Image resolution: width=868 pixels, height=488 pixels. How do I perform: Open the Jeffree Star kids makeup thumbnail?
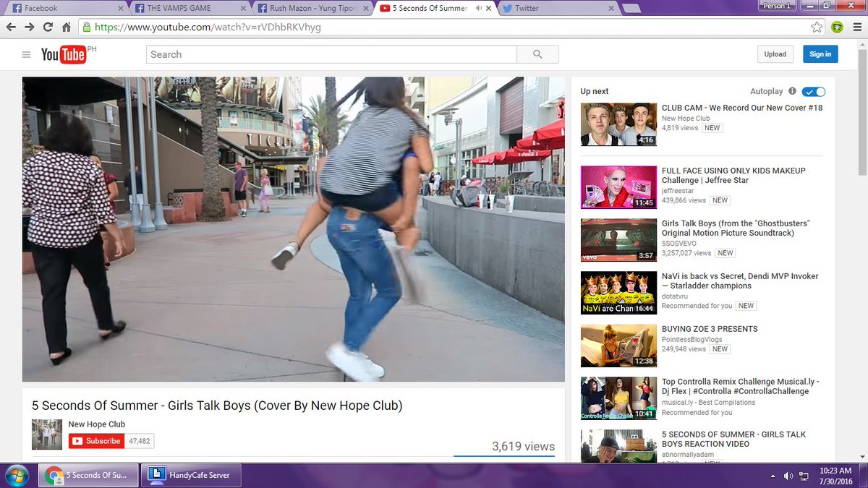pos(618,187)
